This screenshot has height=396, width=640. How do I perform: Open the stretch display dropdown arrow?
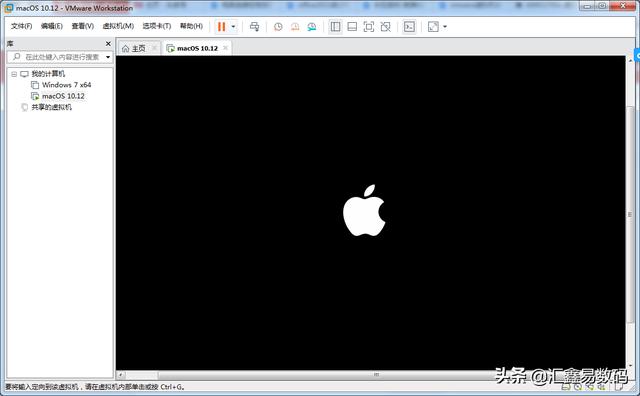click(445, 27)
